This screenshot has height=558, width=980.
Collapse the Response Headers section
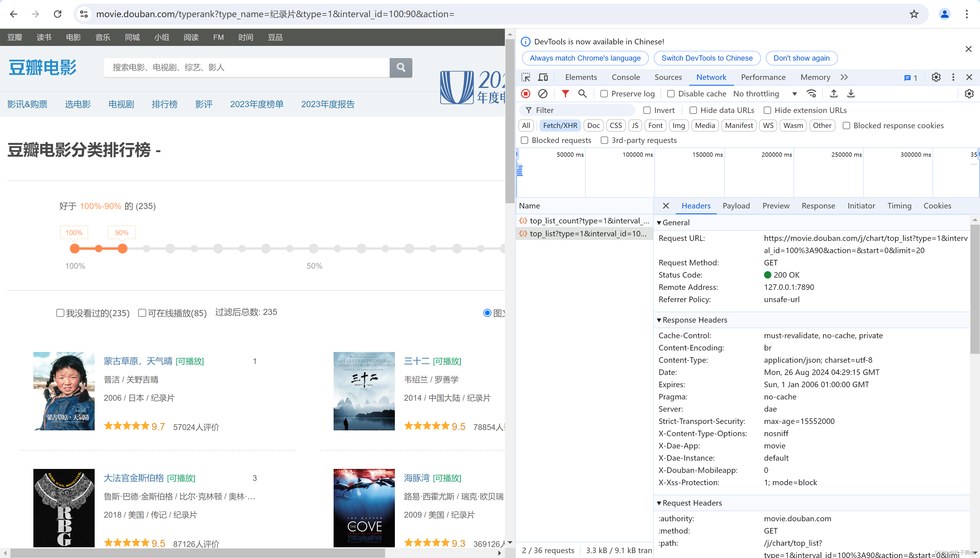click(659, 320)
